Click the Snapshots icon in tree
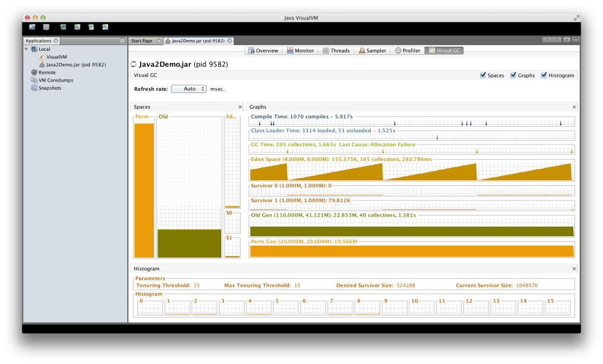 [x=34, y=88]
